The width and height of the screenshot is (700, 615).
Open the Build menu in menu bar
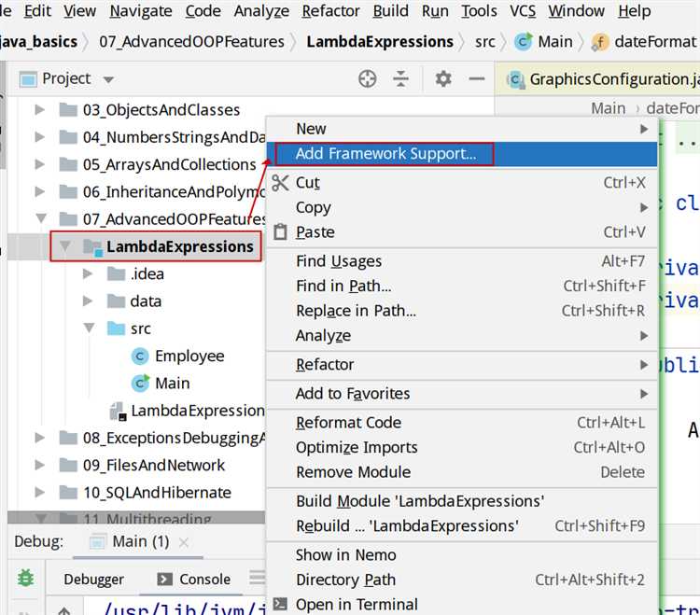pyautogui.click(x=391, y=10)
